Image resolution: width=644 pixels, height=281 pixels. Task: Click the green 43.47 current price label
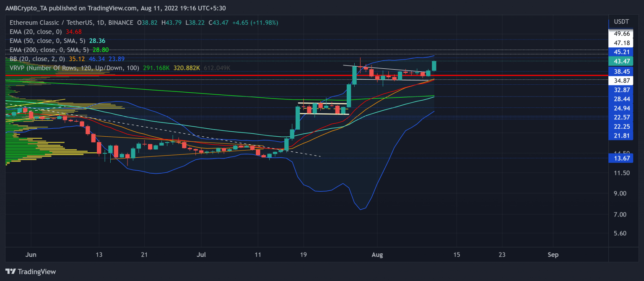point(621,61)
